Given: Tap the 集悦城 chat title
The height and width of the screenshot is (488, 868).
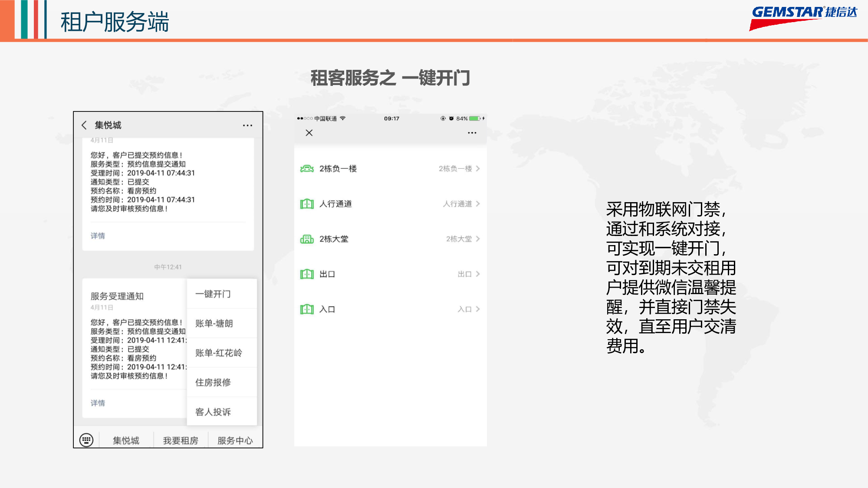Looking at the screenshot, I should 108,125.
